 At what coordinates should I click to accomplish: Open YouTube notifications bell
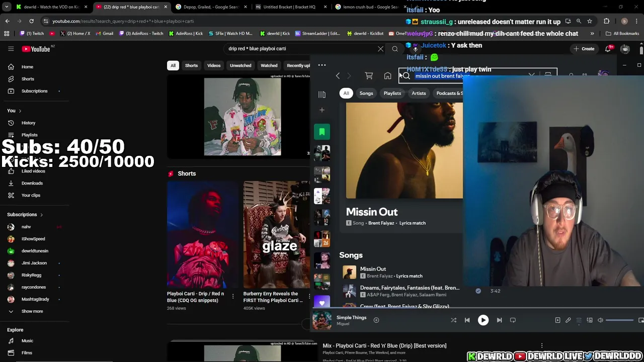click(x=608, y=49)
